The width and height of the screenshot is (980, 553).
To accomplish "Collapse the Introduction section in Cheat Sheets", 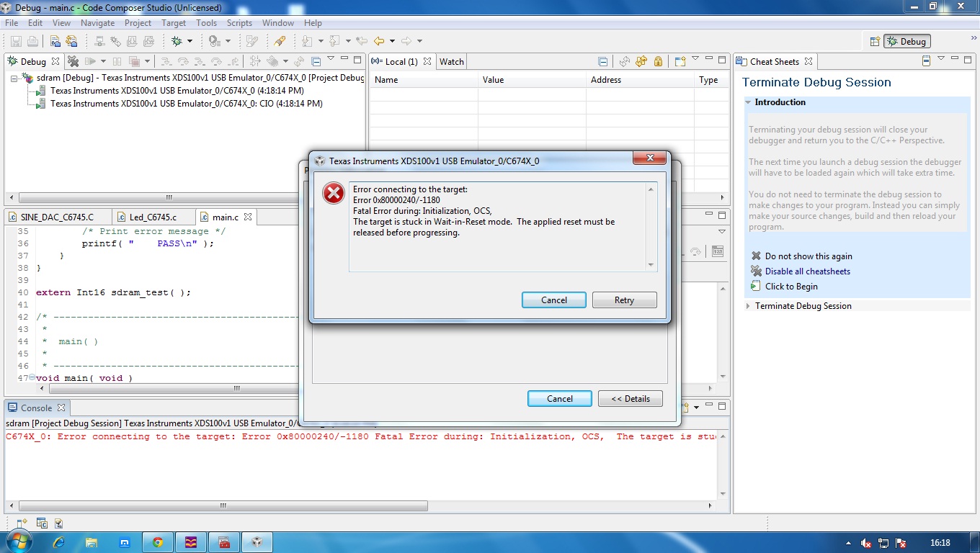I will click(x=748, y=102).
